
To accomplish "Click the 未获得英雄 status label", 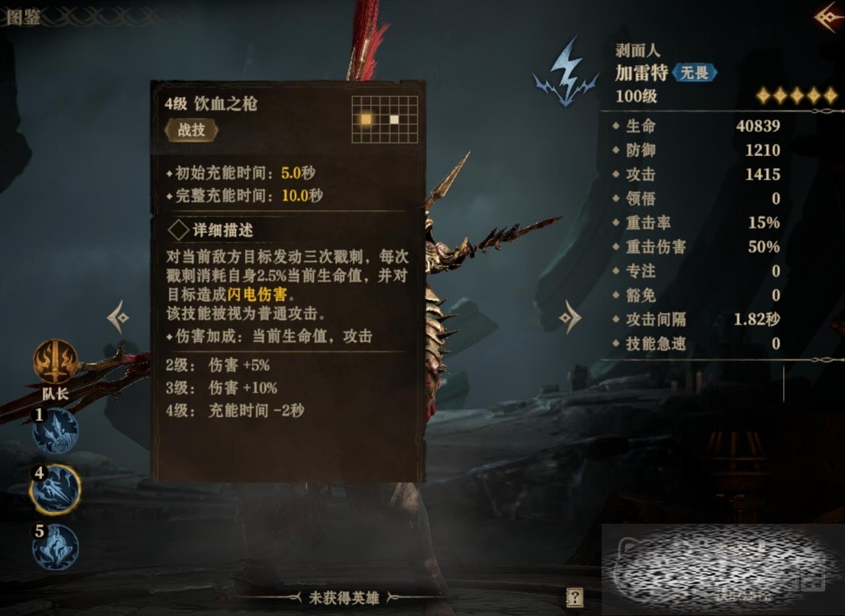I will pos(344,598).
